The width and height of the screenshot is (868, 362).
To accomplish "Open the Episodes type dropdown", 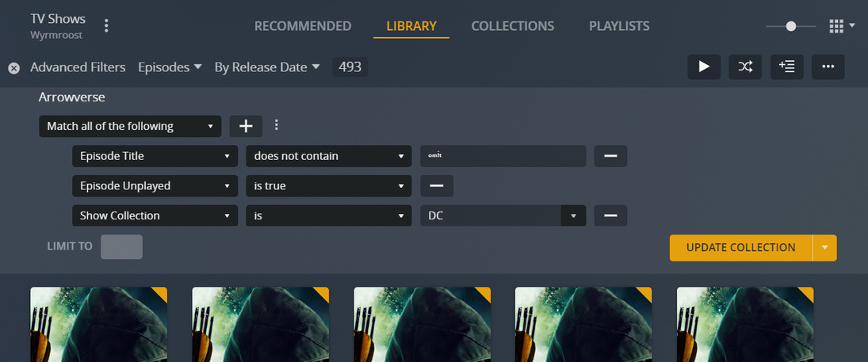I will [170, 67].
